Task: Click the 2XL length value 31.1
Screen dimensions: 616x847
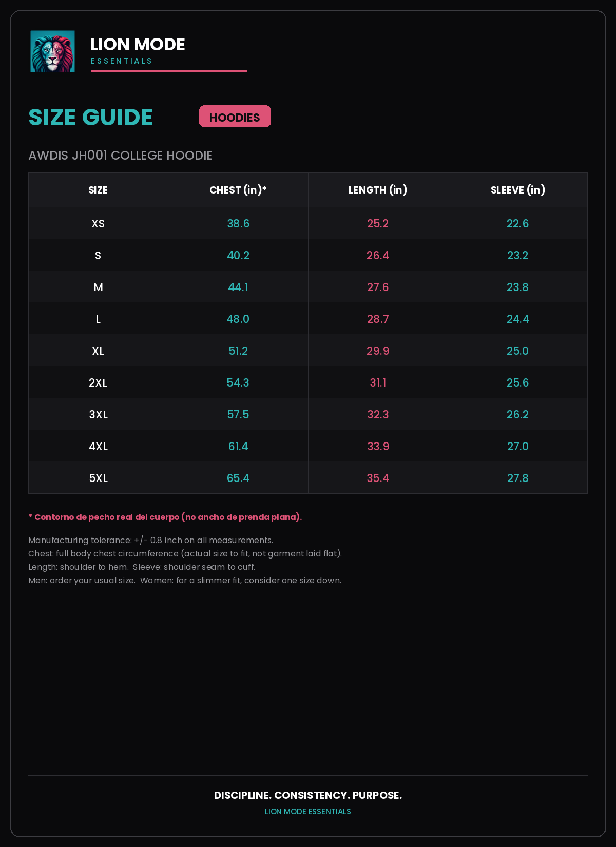Action: tap(378, 383)
